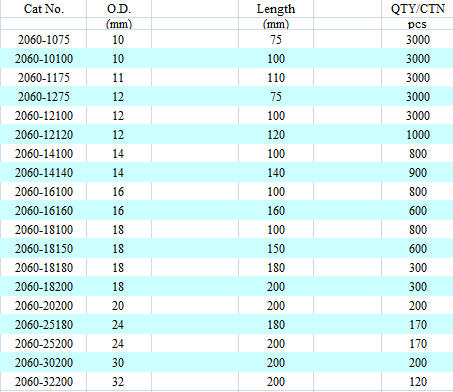This screenshot has width=453, height=392.
Task: Select catalog number 2060-1175
Action: click(44, 78)
